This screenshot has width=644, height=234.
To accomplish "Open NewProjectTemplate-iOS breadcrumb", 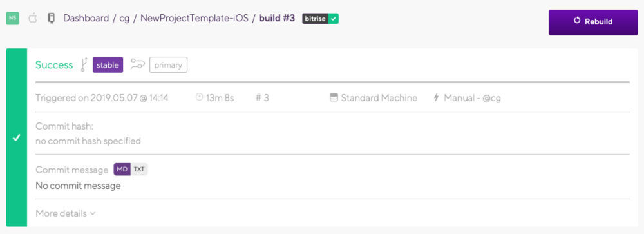I will 194,19.
